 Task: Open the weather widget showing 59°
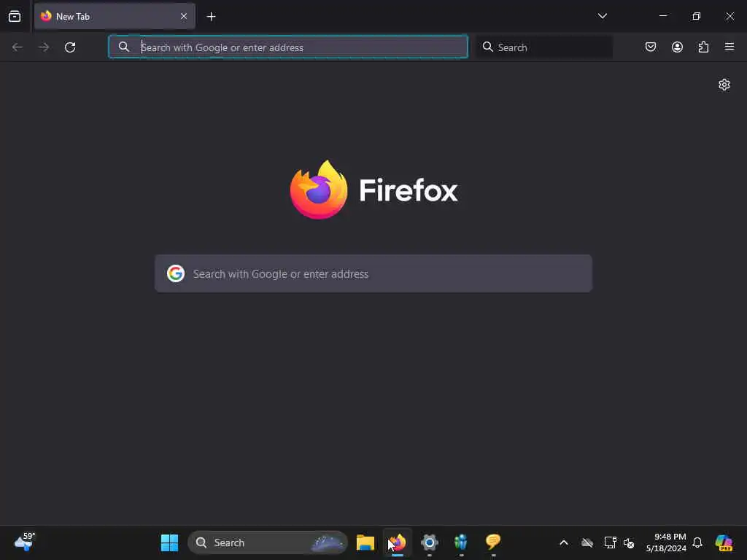(24, 542)
